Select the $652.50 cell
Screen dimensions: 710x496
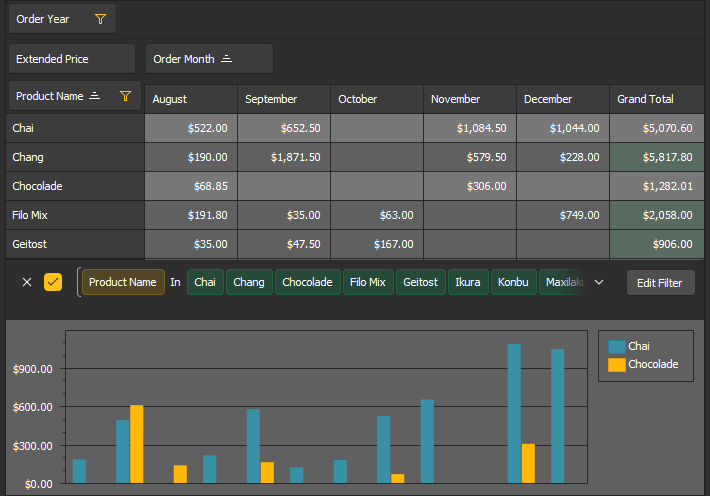click(284, 128)
